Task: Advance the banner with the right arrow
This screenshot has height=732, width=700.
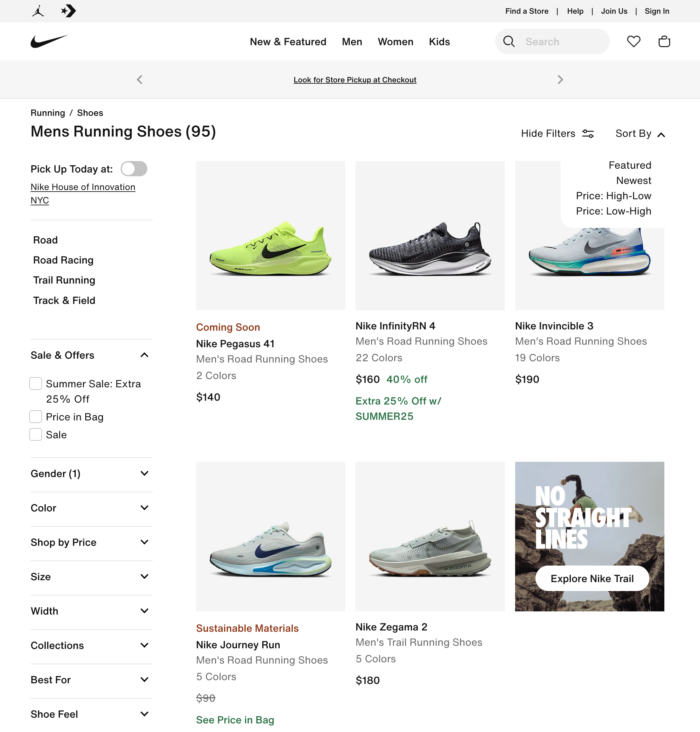Action: [560, 79]
